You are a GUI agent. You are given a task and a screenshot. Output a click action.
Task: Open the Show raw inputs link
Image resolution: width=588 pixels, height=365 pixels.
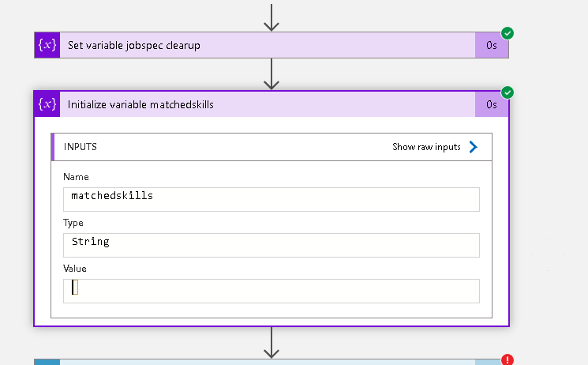pos(426,147)
